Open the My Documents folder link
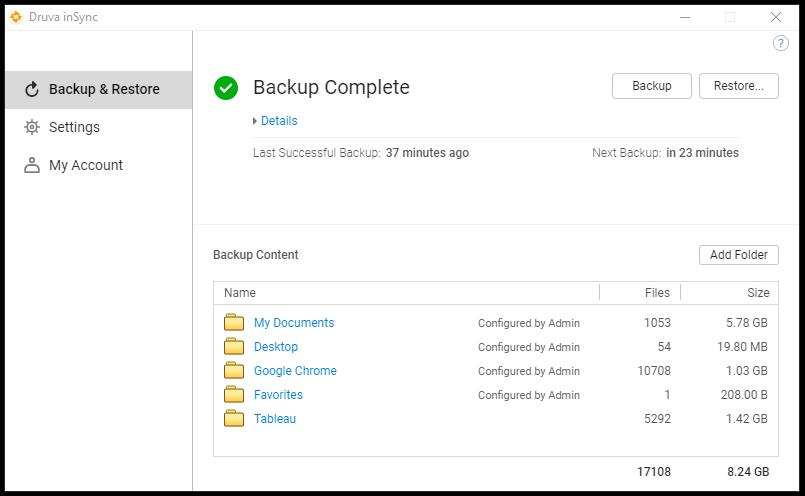805x496 pixels. [x=294, y=323]
